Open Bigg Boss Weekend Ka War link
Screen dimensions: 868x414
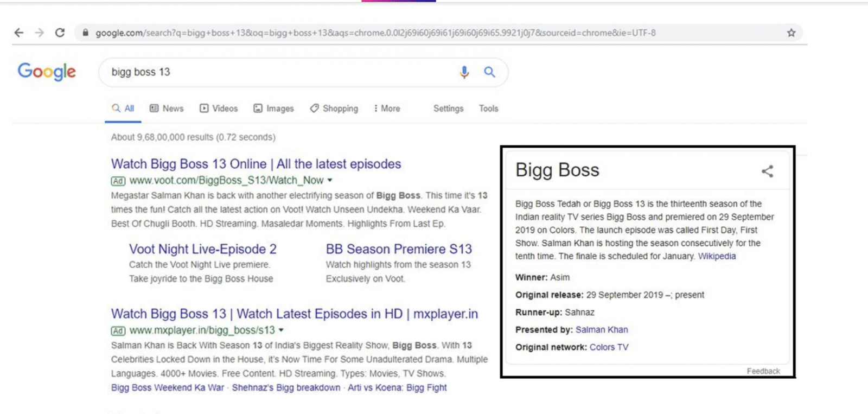coord(168,387)
